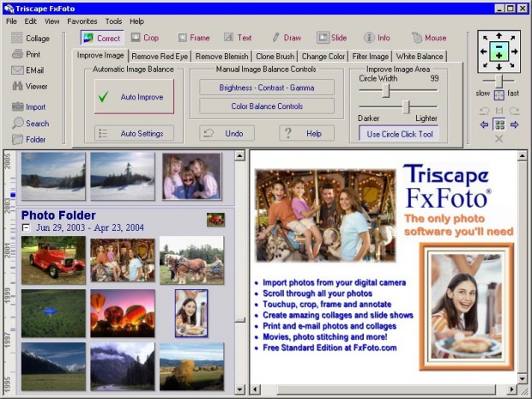The width and height of the screenshot is (532, 399).
Task: Click the gray X delete icon
Action: point(499,138)
